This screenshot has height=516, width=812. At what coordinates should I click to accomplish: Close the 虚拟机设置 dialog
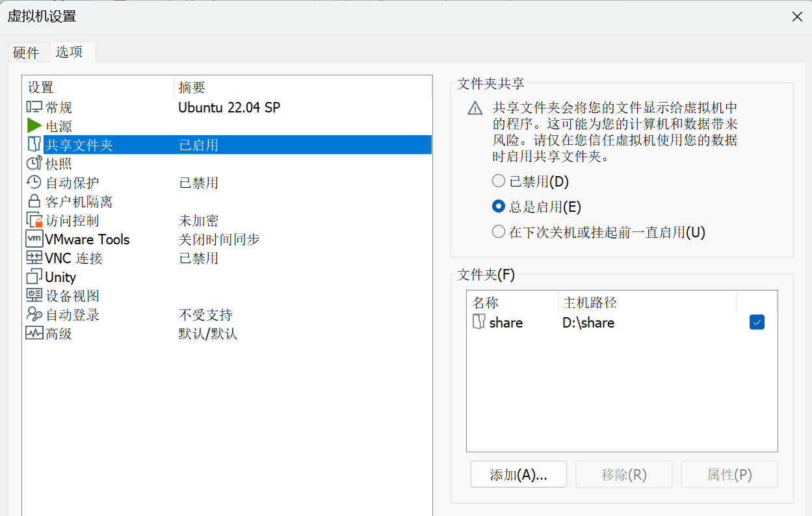797,17
